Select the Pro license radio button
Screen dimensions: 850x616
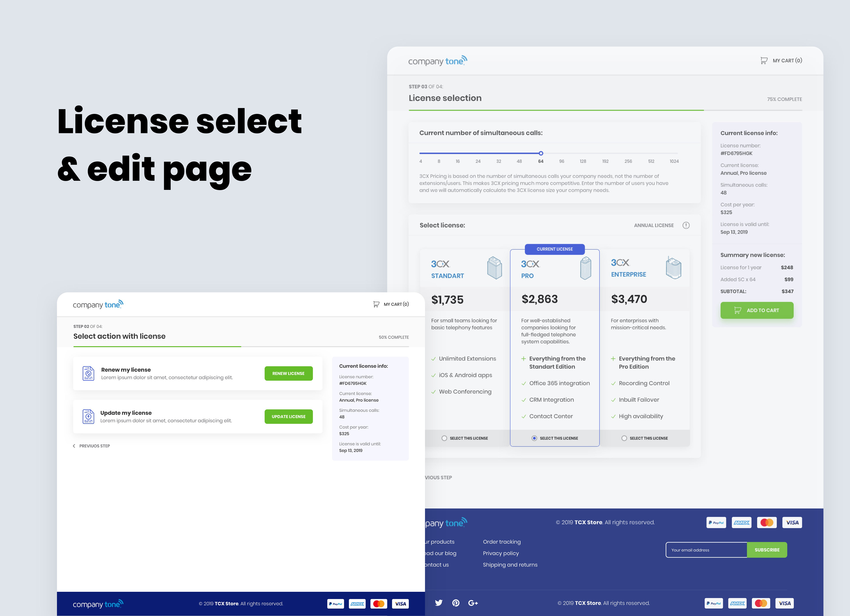(x=534, y=438)
